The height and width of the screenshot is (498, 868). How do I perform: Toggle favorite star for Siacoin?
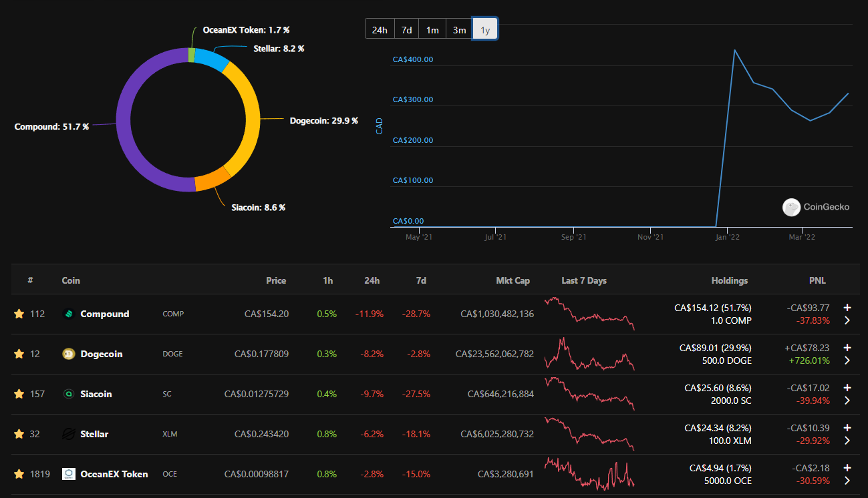tap(19, 394)
